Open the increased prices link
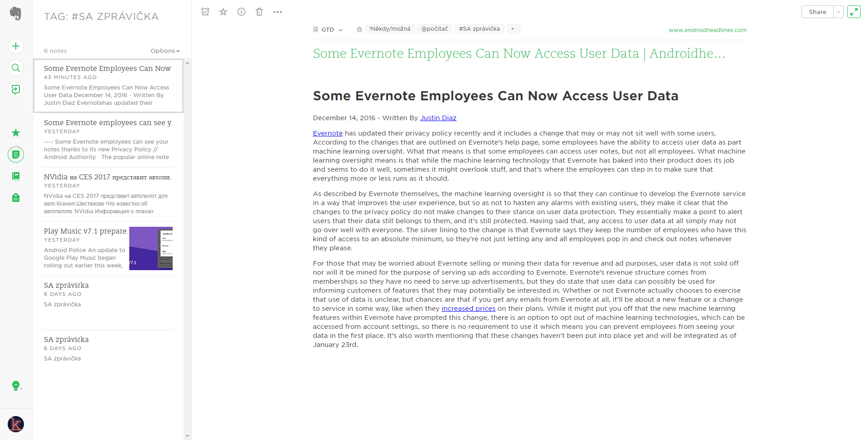The width and height of the screenshot is (868, 440). tap(468, 309)
